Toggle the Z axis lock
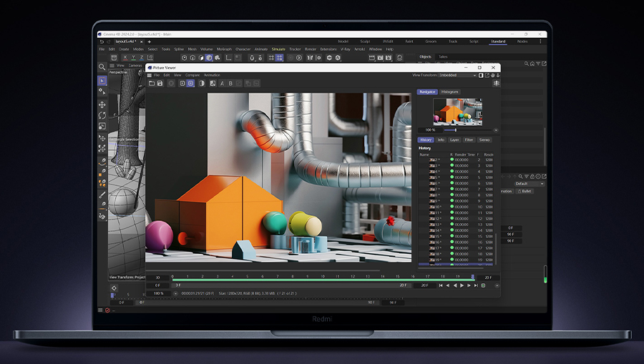644x364 pixels. (142, 58)
